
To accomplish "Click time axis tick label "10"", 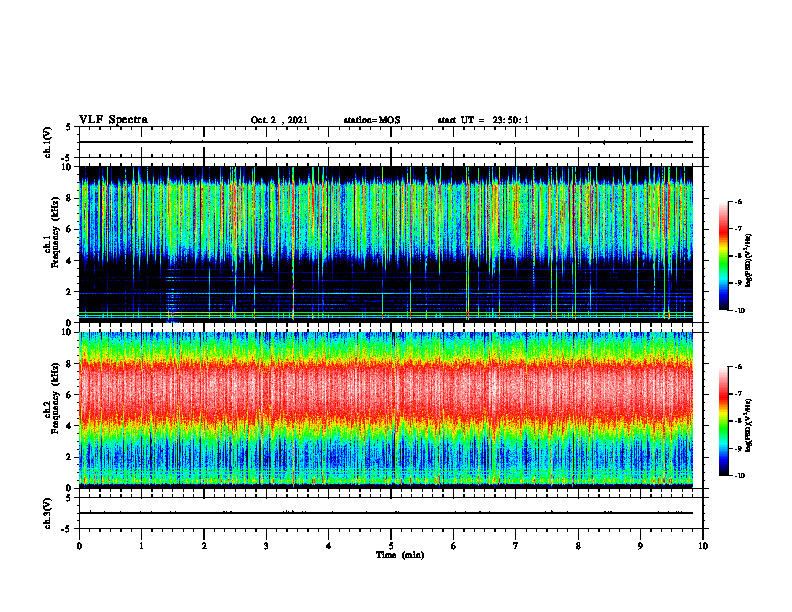I will 703,546.
